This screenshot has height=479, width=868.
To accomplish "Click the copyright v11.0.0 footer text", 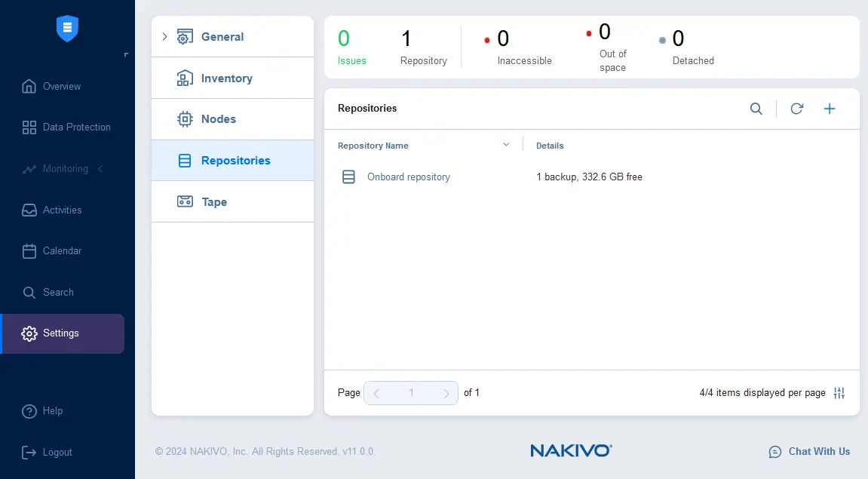I will (x=265, y=451).
